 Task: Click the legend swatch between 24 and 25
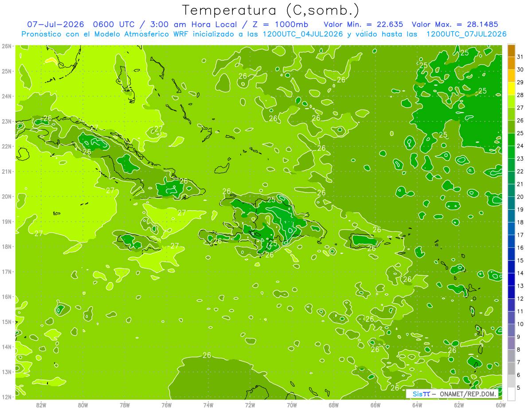click(x=511, y=140)
